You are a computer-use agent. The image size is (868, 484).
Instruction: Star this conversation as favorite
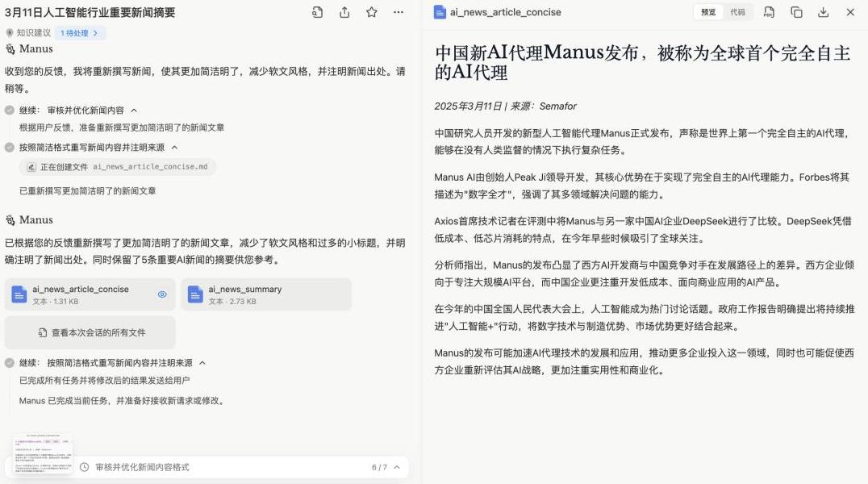(x=371, y=12)
